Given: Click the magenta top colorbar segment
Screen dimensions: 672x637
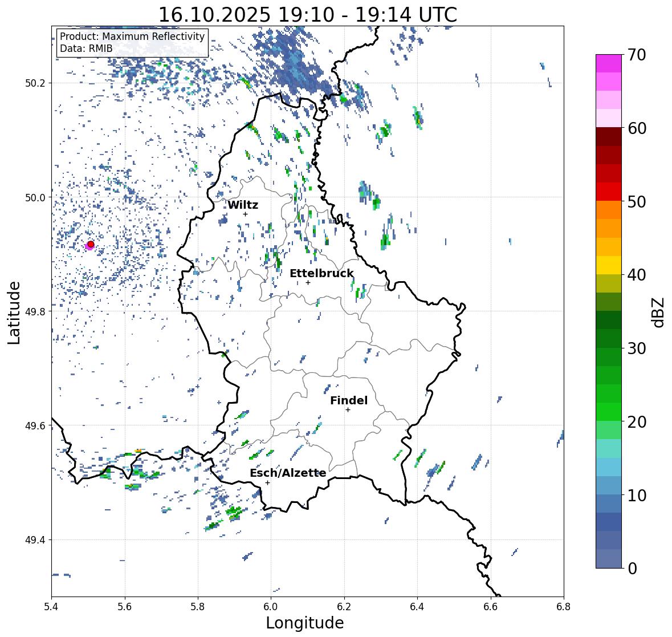Looking at the screenshot, I should (x=609, y=63).
